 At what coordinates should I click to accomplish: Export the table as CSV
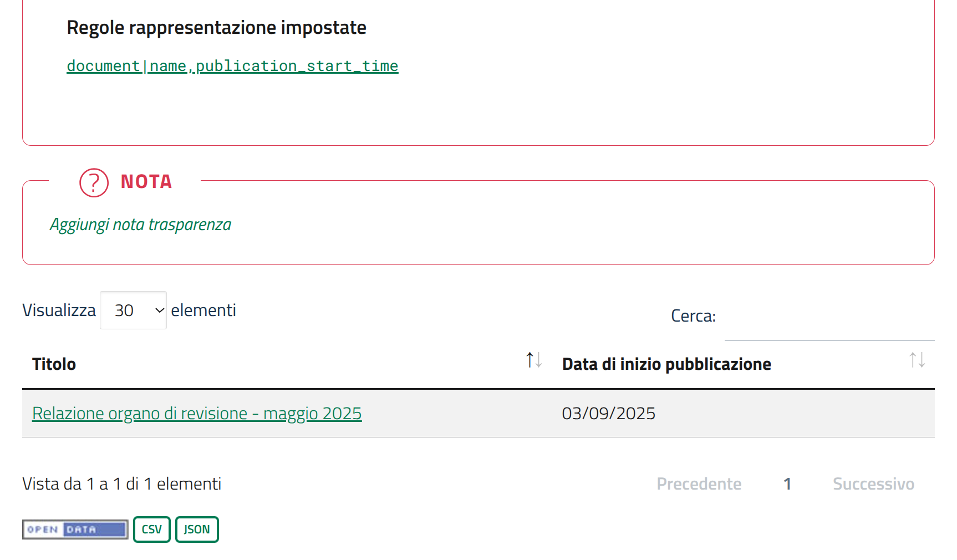151,530
